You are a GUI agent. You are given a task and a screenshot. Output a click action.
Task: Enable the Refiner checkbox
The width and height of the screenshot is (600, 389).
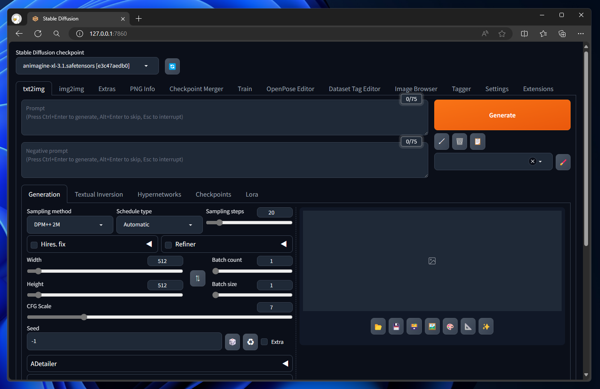tap(168, 244)
